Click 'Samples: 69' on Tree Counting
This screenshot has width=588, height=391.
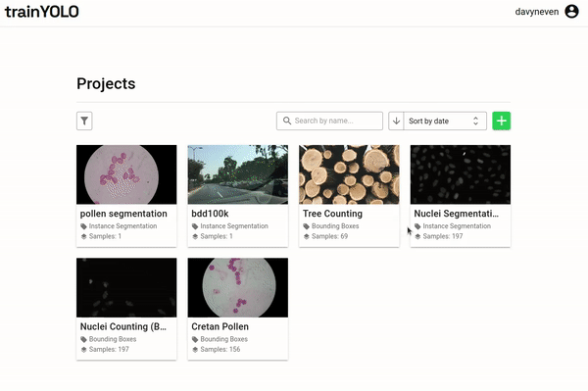pyautogui.click(x=329, y=236)
